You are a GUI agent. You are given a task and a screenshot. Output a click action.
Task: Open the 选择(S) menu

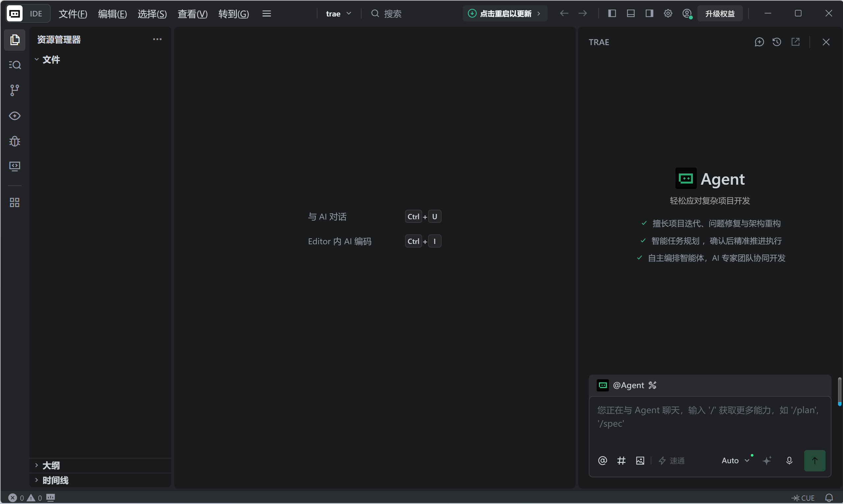pyautogui.click(x=152, y=13)
